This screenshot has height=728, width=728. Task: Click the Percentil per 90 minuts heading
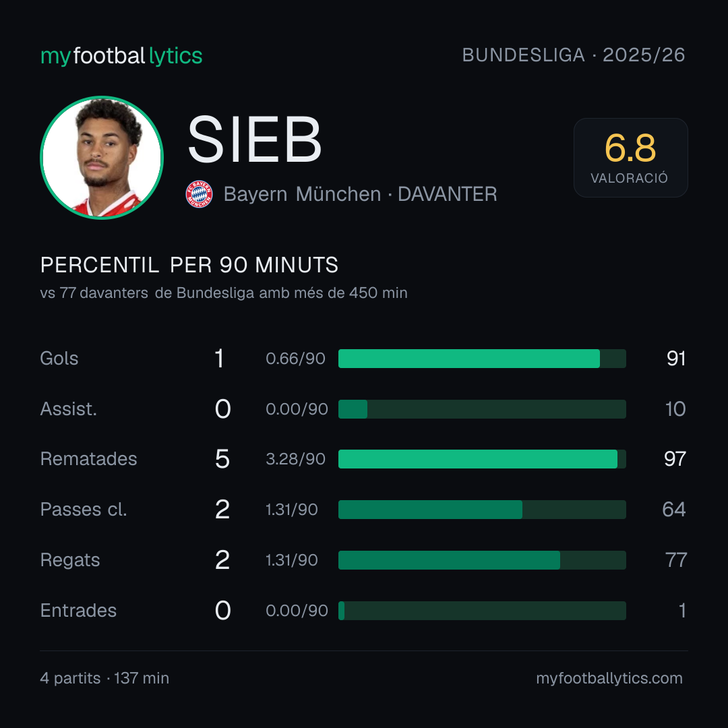point(189,265)
